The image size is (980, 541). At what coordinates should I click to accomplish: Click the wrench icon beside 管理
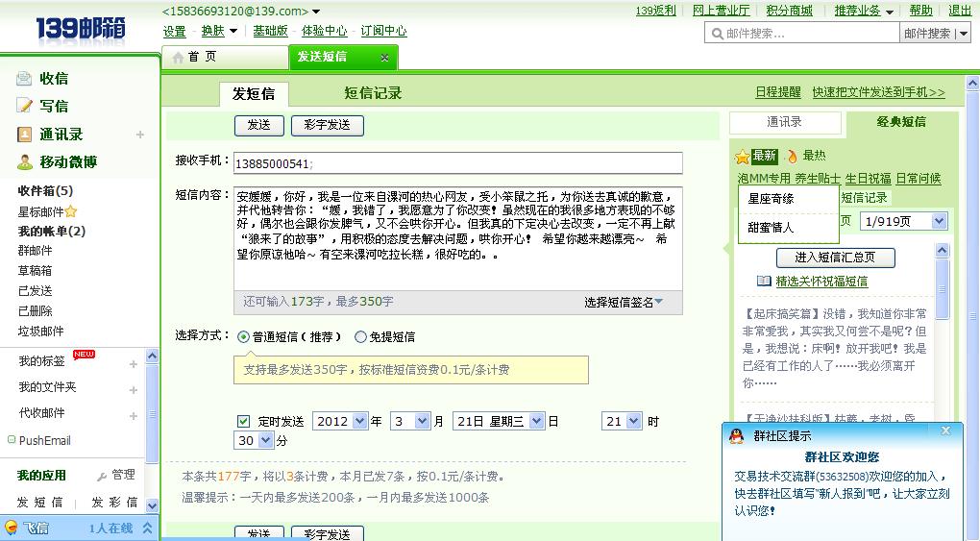click(x=101, y=476)
